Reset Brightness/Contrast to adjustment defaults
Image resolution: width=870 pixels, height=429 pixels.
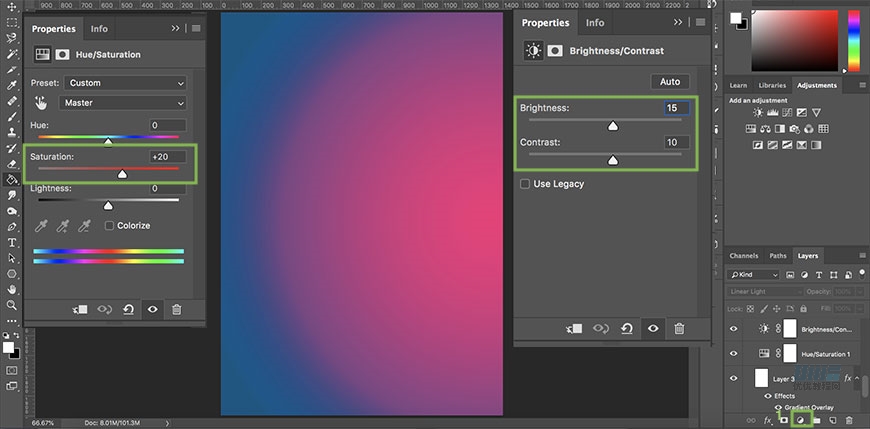click(627, 328)
